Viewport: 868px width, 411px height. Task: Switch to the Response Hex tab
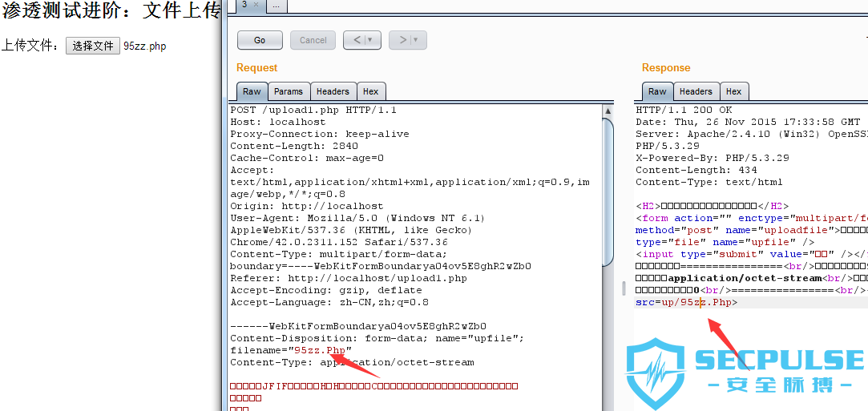(x=733, y=91)
